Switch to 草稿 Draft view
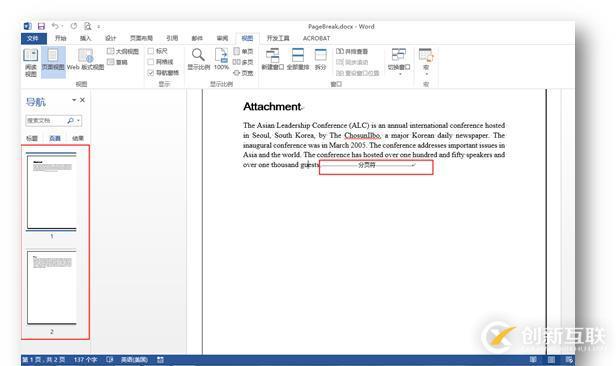This screenshot has width=616, height=366. pyautogui.click(x=117, y=62)
